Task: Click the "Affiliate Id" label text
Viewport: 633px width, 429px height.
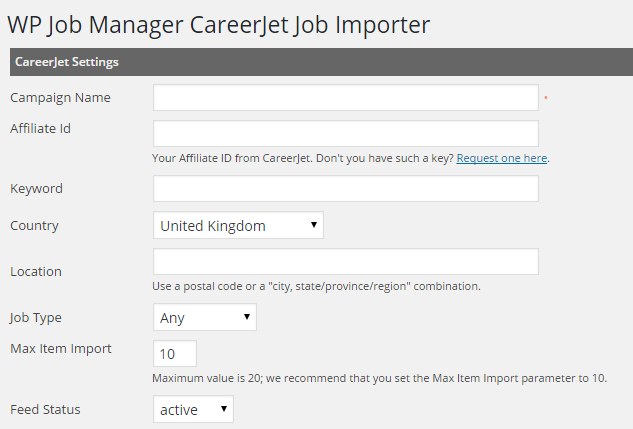Action: 40,128
